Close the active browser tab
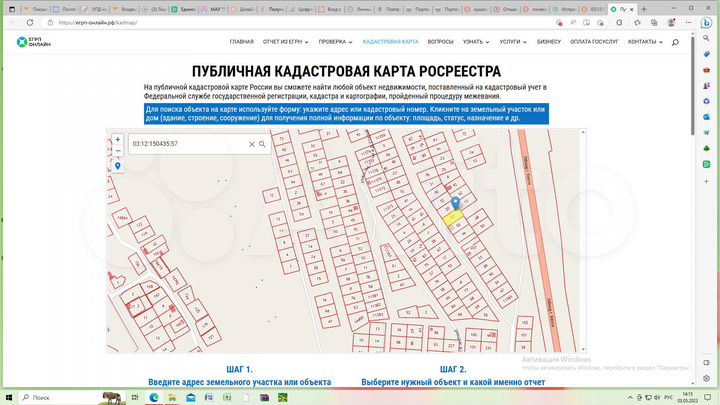The image size is (720, 405). point(632,9)
